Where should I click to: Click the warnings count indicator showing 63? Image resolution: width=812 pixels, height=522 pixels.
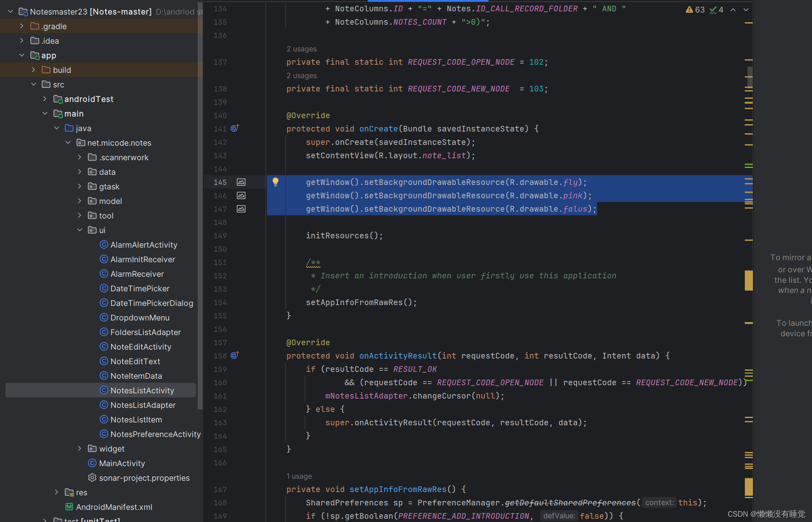coord(695,10)
